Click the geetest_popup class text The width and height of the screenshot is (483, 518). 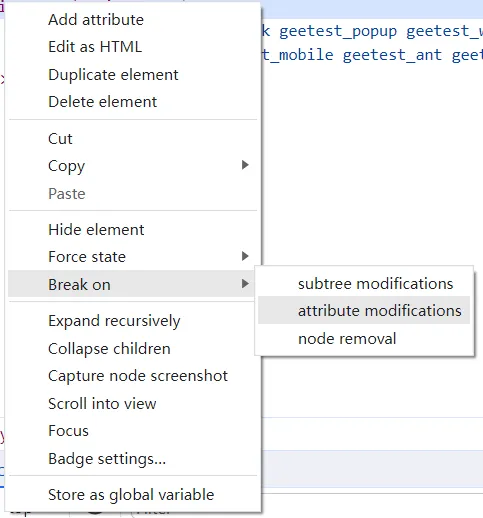pos(338,32)
